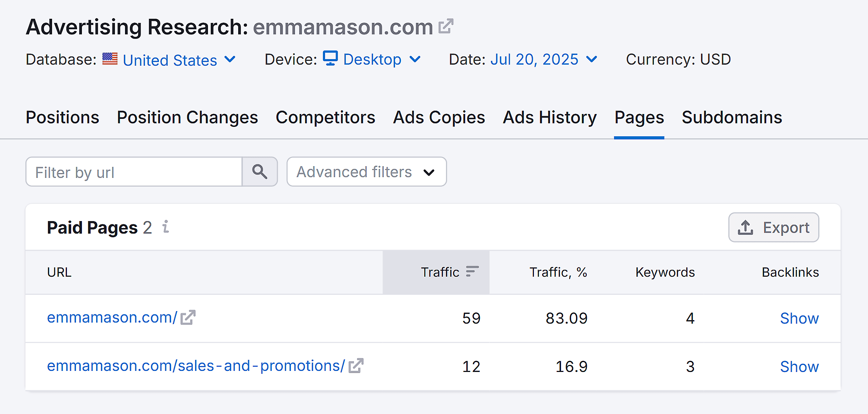Click traffic value 12
The image size is (868, 414).
471,366
